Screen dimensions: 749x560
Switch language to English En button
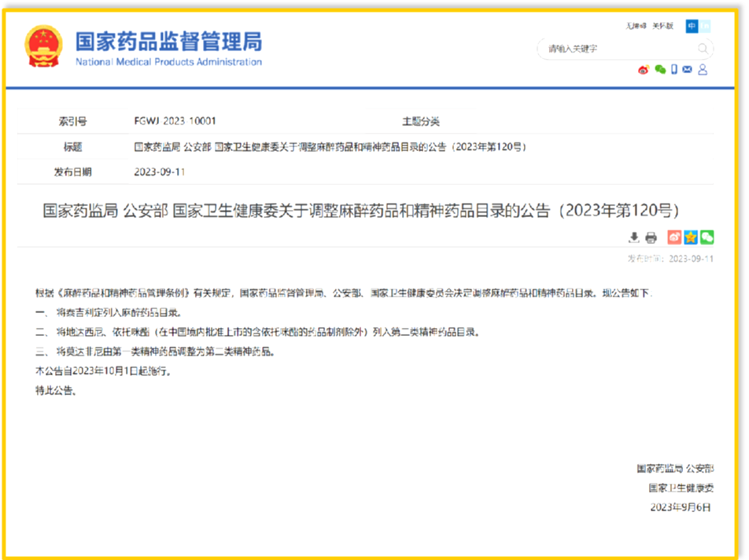click(x=705, y=26)
